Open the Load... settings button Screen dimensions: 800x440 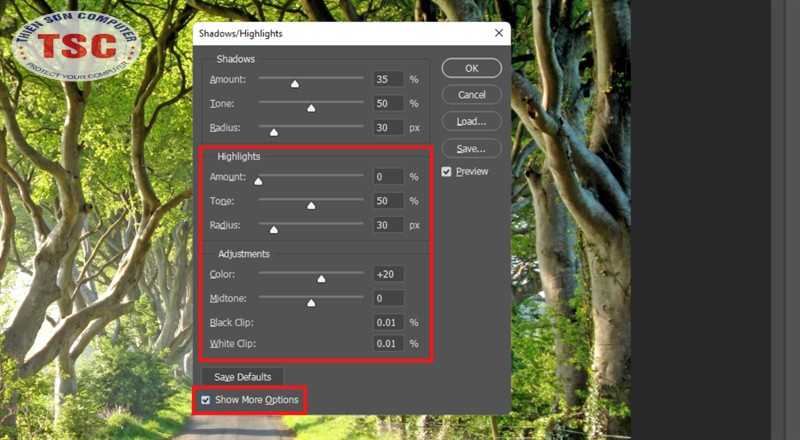(x=471, y=121)
